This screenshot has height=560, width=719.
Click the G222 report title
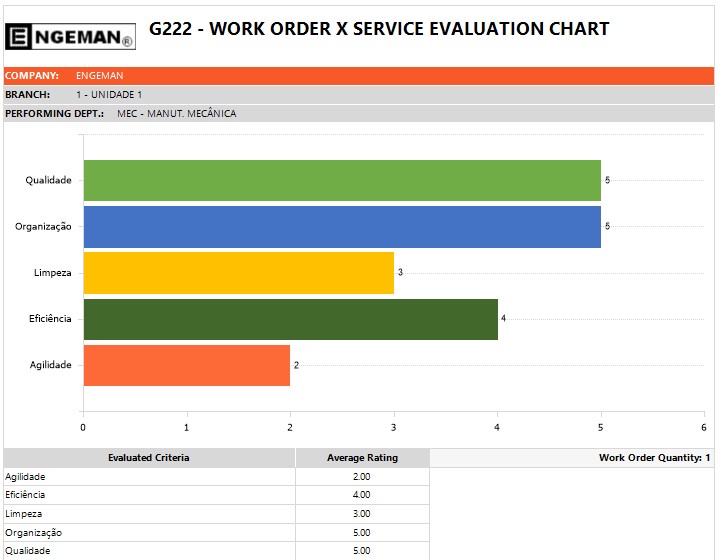pyautogui.click(x=378, y=29)
